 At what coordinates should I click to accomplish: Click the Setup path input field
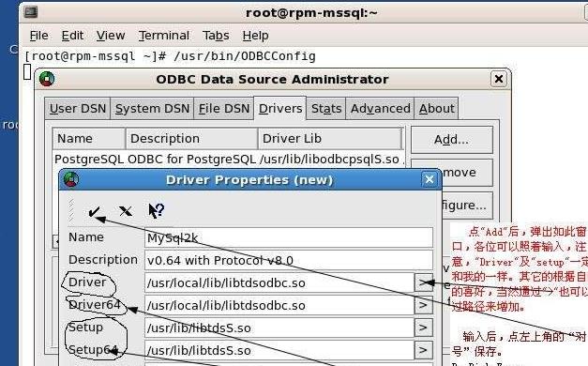(279, 328)
